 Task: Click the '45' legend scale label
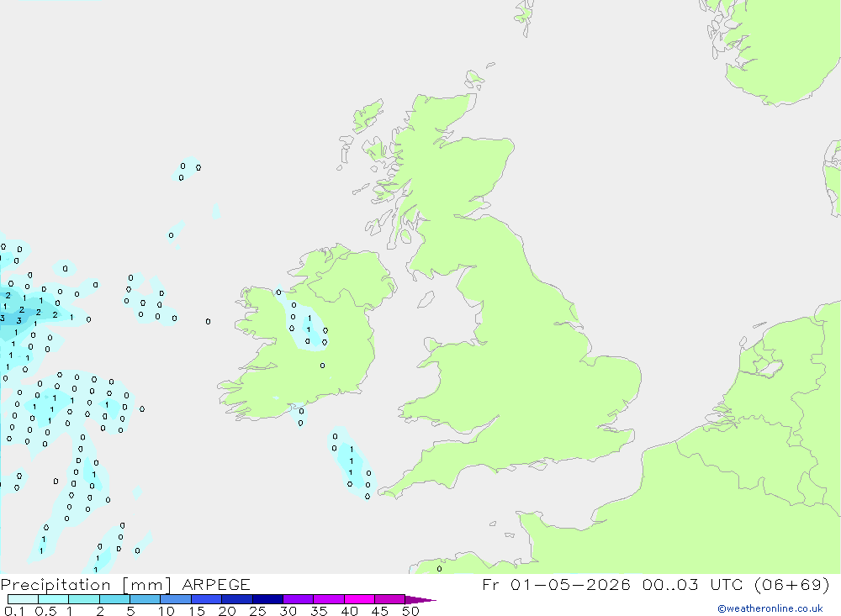click(x=380, y=611)
